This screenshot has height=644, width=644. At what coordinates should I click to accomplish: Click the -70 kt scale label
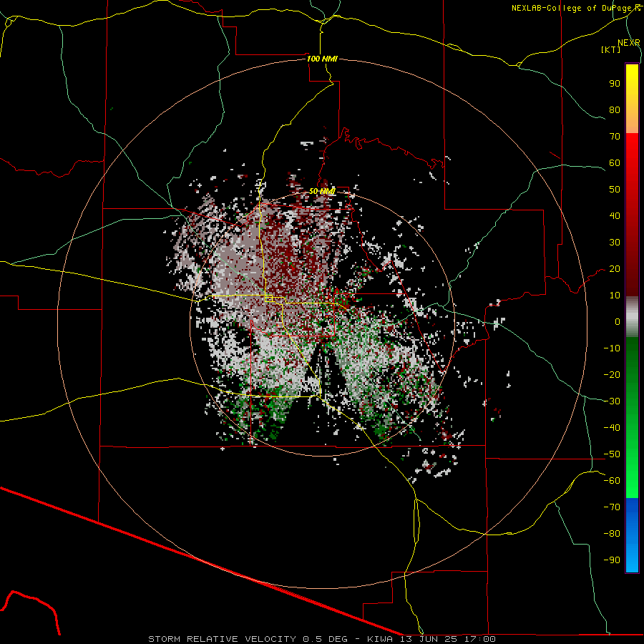pos(612,507)
